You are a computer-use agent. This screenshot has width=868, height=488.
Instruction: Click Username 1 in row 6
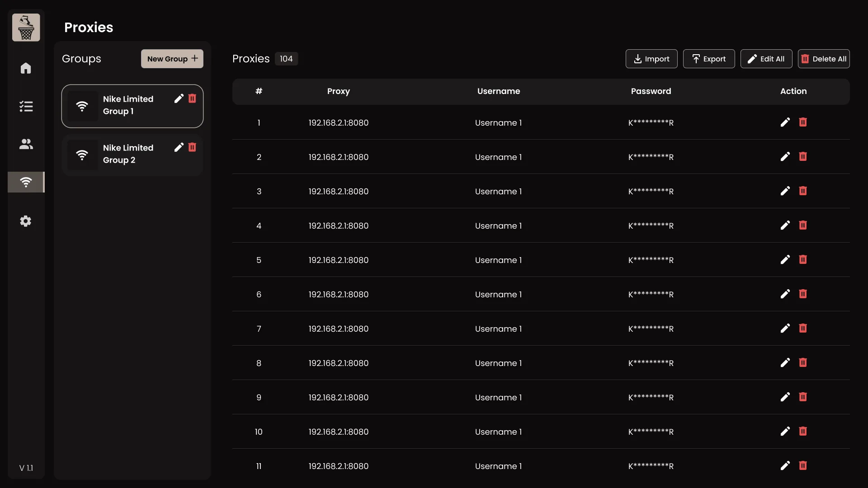coord(499,295)
